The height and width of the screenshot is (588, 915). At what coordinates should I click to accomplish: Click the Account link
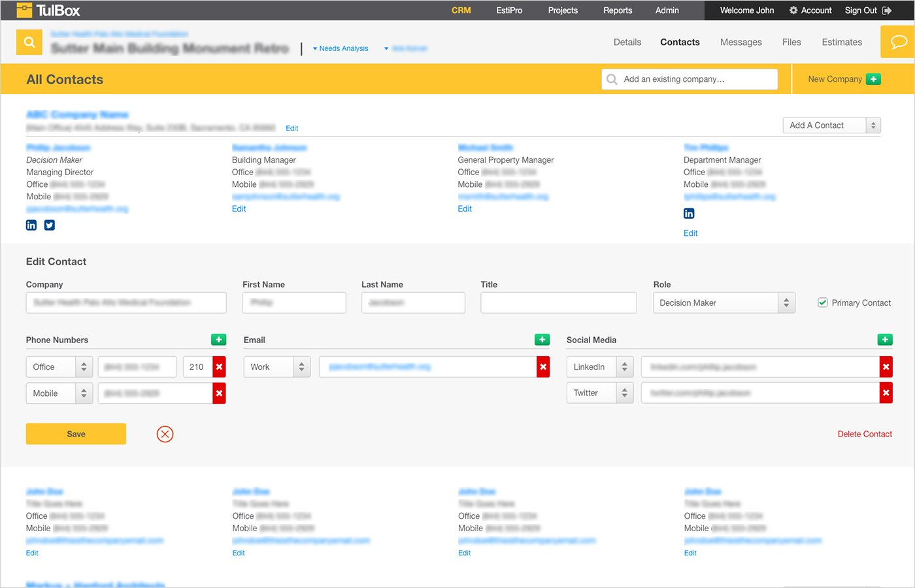coord(816,10)
